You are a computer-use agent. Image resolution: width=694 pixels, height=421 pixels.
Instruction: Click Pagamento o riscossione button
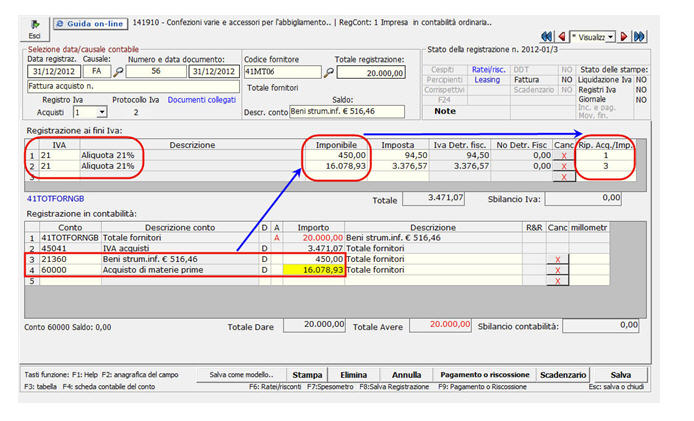(485, 375)
